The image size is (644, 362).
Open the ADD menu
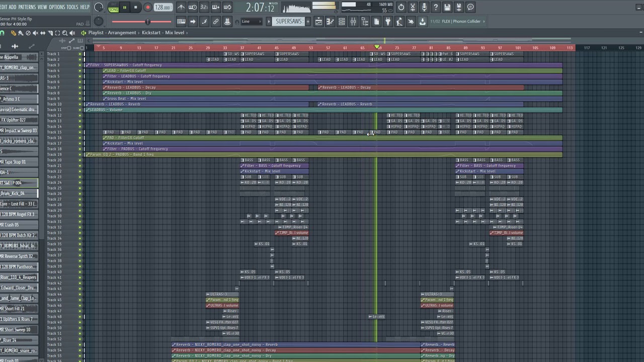pyautogui.click(x=13, y=7)
